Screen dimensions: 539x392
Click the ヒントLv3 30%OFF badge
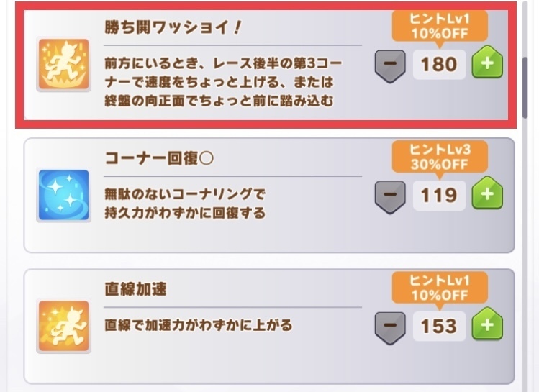[x=440, y=157]
